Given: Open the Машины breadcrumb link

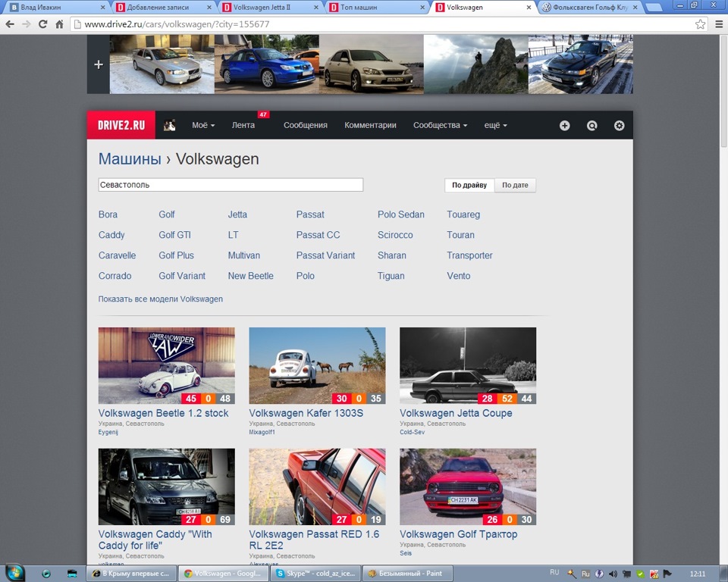Looking at the screenshot, I should [130, 158].
